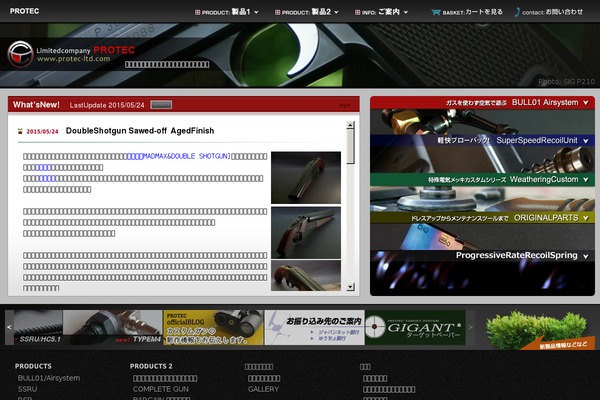Open the お振り込み先のご案内 bank banner
The image size is (600, 400).
(315, 327)
